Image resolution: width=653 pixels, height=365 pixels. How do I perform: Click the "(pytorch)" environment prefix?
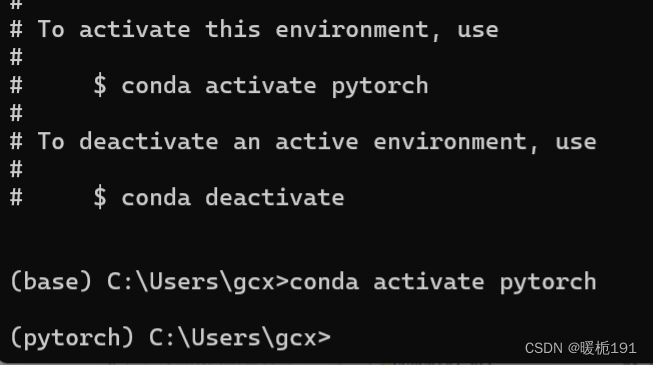pos(72,338)
